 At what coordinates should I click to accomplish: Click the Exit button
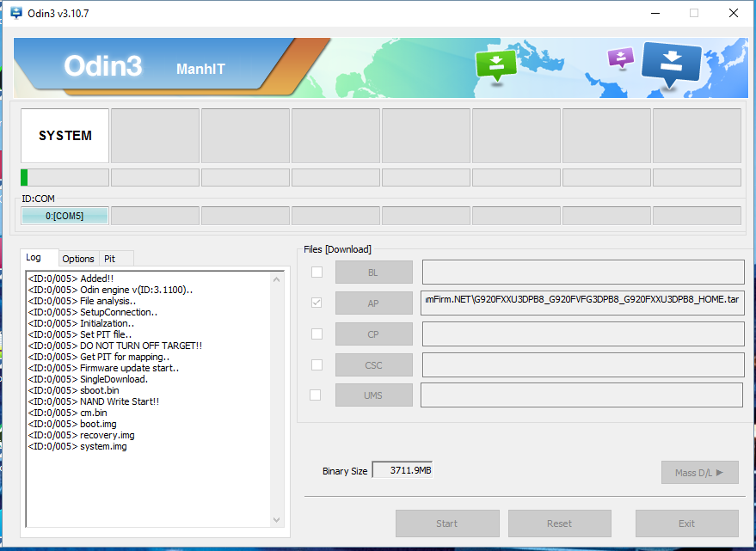686,523
